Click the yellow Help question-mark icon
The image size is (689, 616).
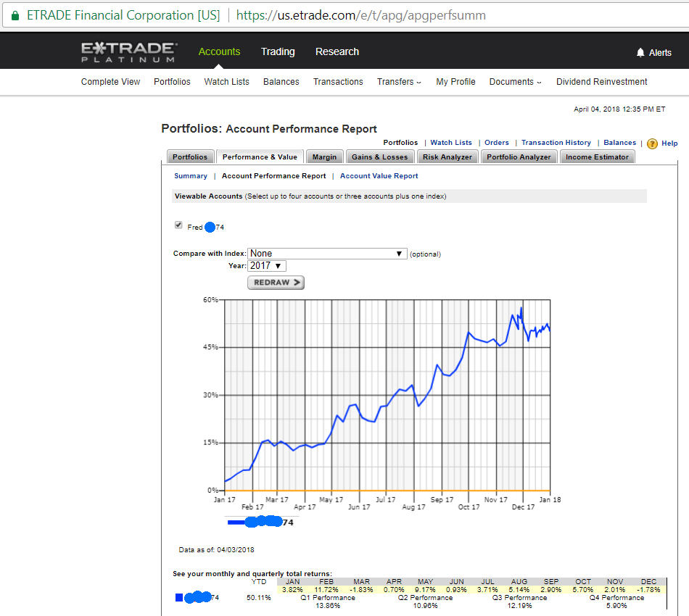(x=652, y=143)
